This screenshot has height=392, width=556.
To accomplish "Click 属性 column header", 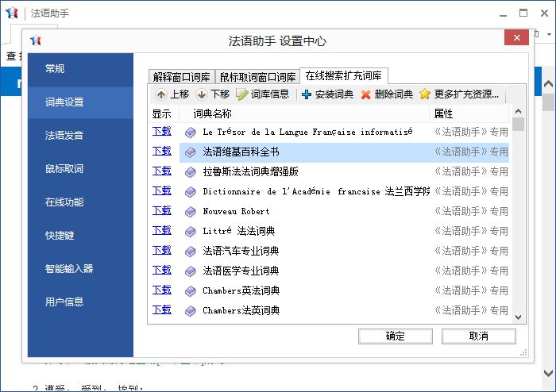I will (469, 113).
